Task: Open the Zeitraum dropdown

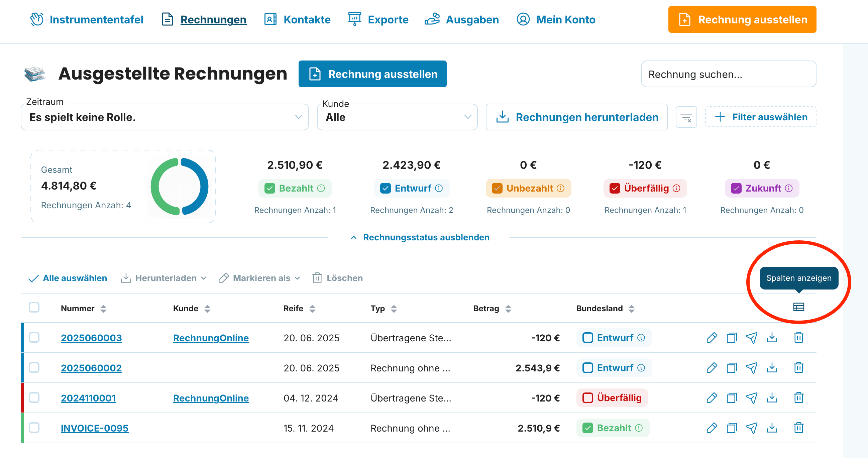Action: click(165, 117)
